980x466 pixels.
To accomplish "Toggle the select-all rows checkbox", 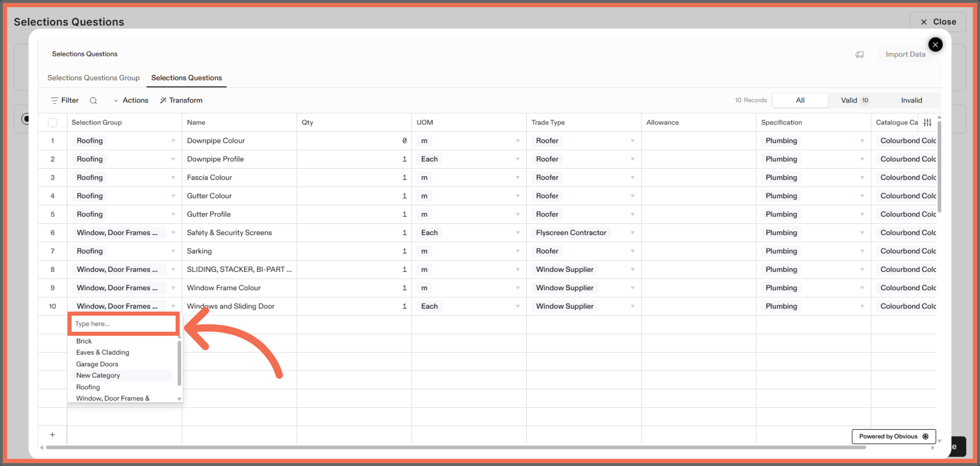I will [x=53, y=122].
